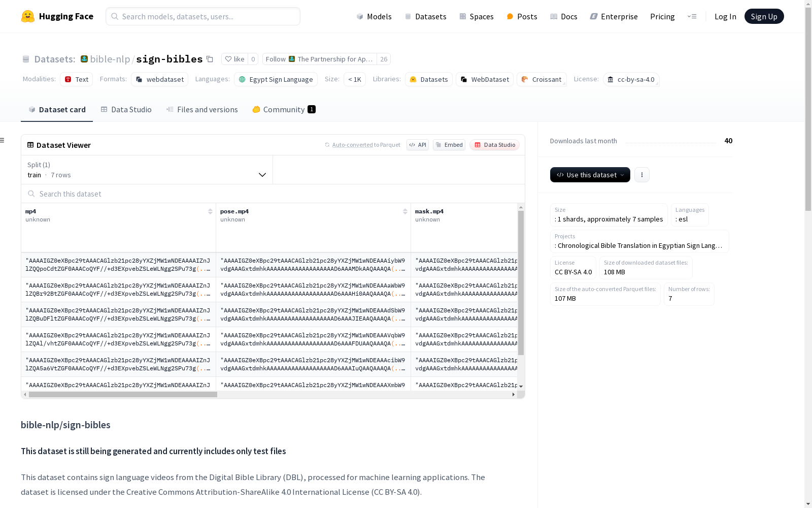
Task: Select the Egypt Sign Language tag
Action: [276, 79]
